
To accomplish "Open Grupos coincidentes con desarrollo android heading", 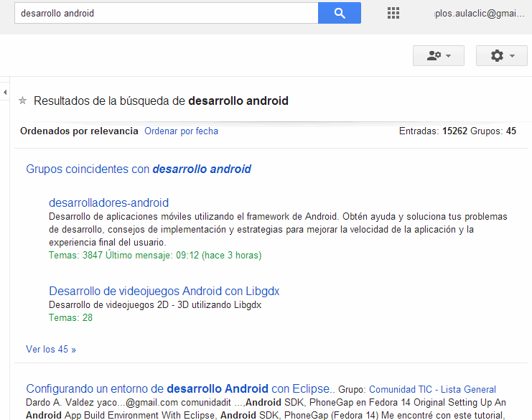I will [139, 169].
